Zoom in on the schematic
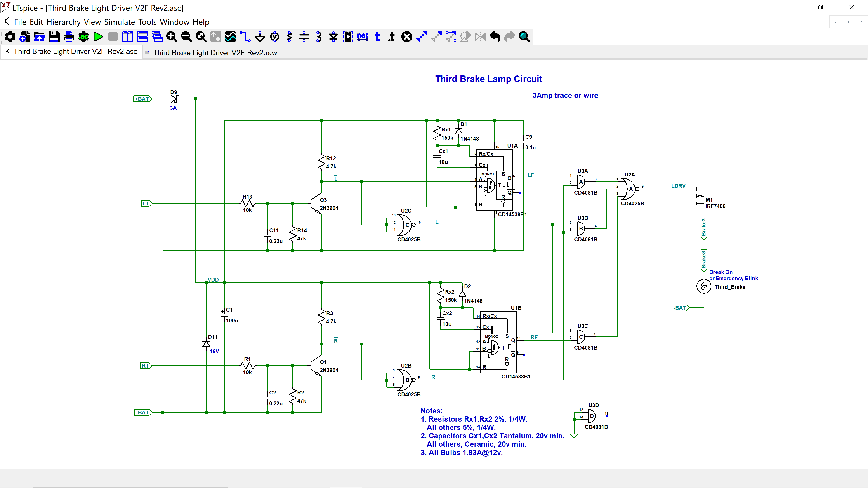 (172, 37)
